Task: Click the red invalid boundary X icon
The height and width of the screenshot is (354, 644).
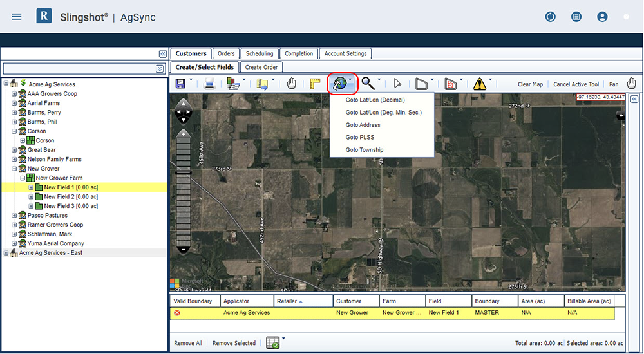Action: click(177, 313)
